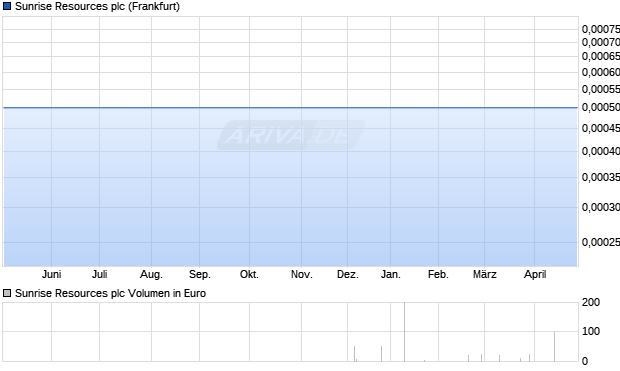Viewport: 620px width, 371px height.
Task: Click the 'März' month label
Action: (485, 274)
